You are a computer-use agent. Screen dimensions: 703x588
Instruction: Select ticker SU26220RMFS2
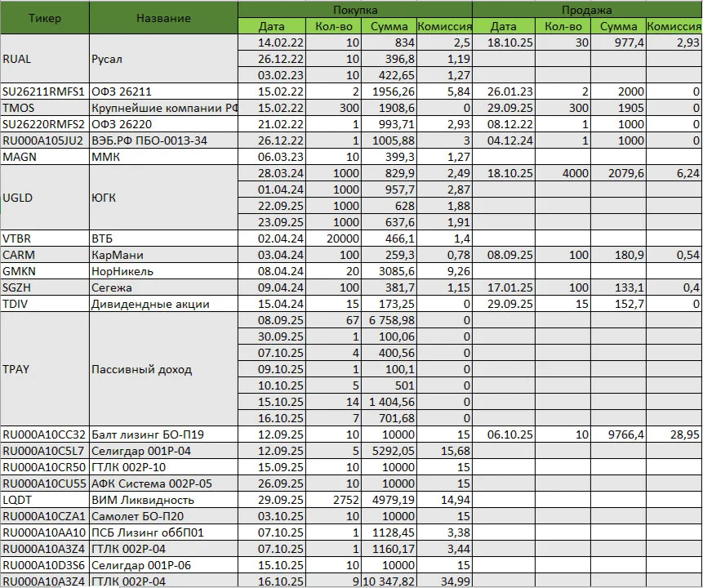[x=45, y=124]
